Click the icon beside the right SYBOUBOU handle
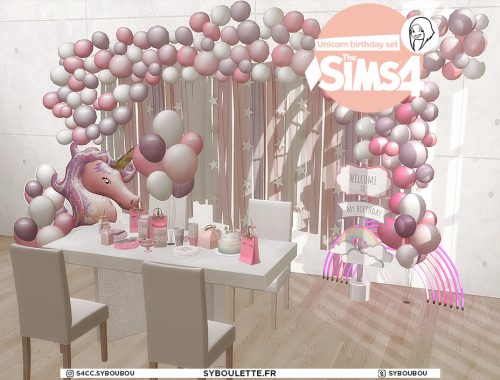This screenshot has width=500, height=380. pos(382,373)
